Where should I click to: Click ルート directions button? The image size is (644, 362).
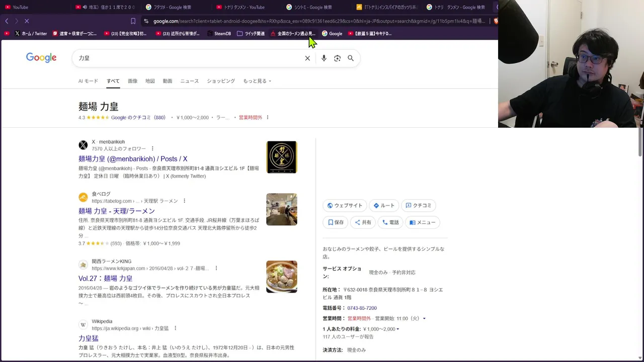[x=384, y=206]
